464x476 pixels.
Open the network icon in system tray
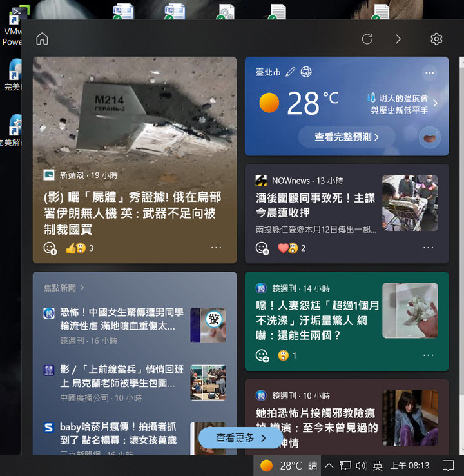(x=345, y=466)
